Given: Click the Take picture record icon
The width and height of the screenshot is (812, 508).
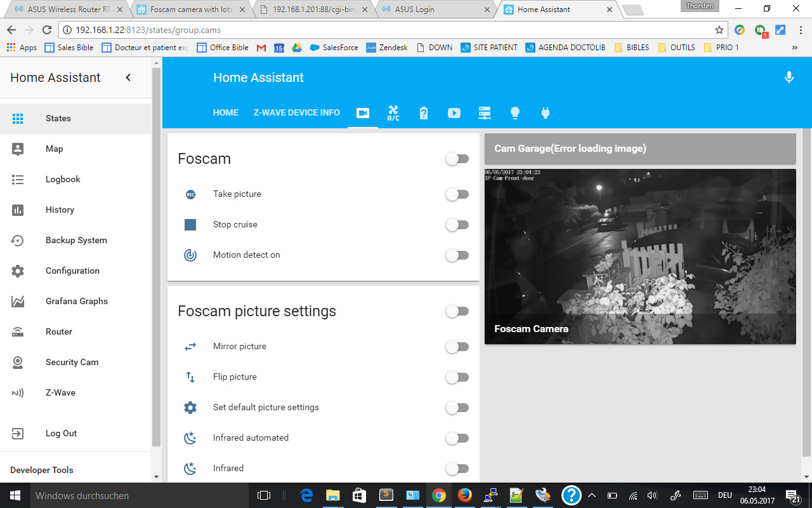Looking at the screenshot, I should (190, 194).
